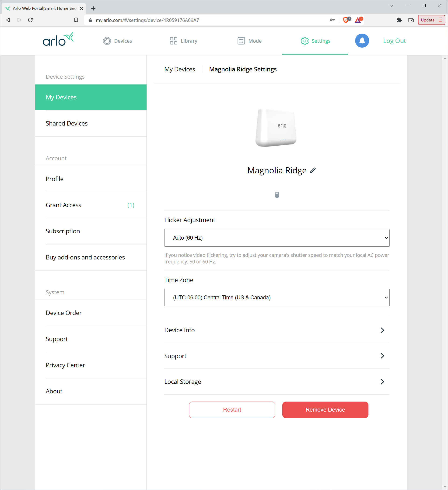448x490 pixels.
Task: Select the Flicker Adjustment dropdown
Action: (x=277, y=238)
